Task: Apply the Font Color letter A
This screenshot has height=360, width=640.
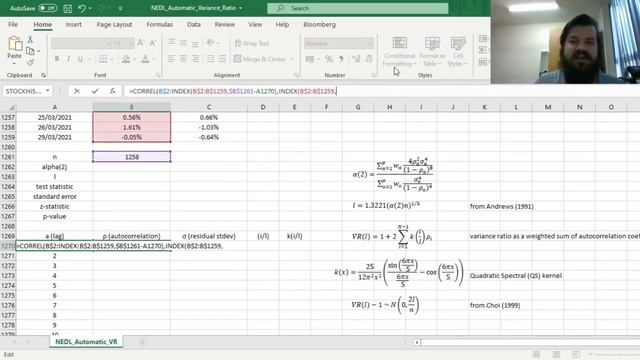Action: click(145, 59)
